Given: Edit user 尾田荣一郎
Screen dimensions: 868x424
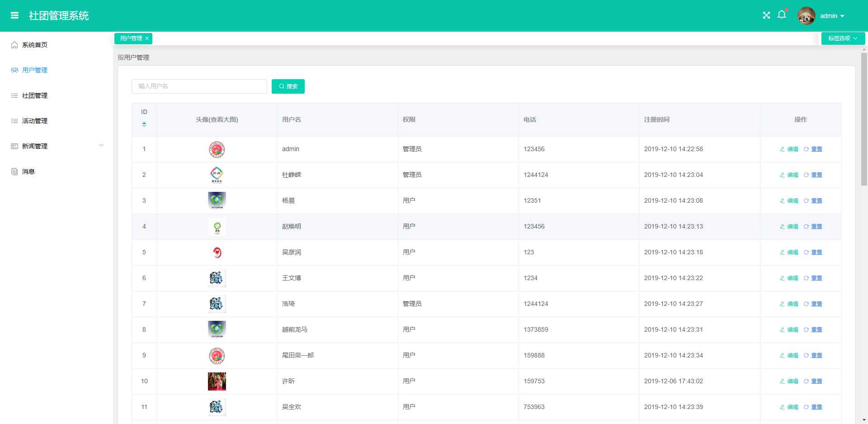Looking at the screenshot, I should tap(789, 356).
